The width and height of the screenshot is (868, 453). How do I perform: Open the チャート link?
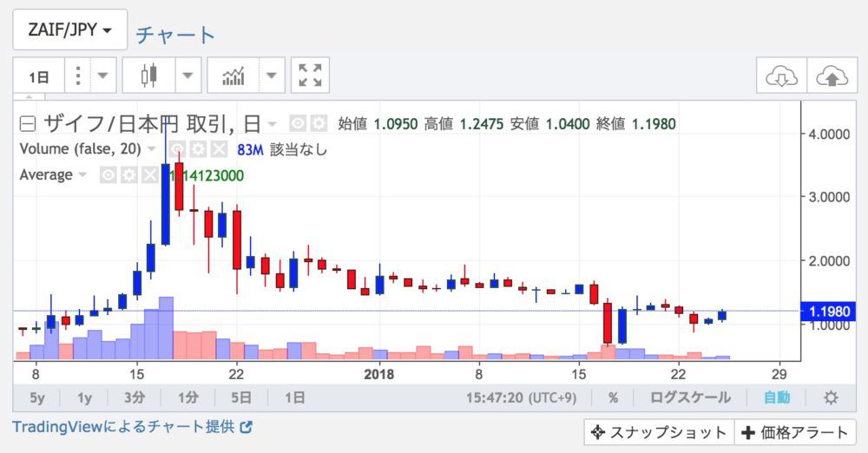pos(175,36)
